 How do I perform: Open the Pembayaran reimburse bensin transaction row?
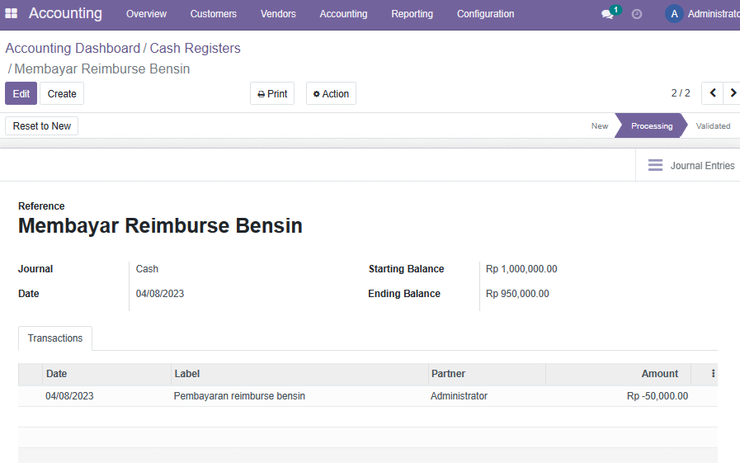click(x=368, y=396)
